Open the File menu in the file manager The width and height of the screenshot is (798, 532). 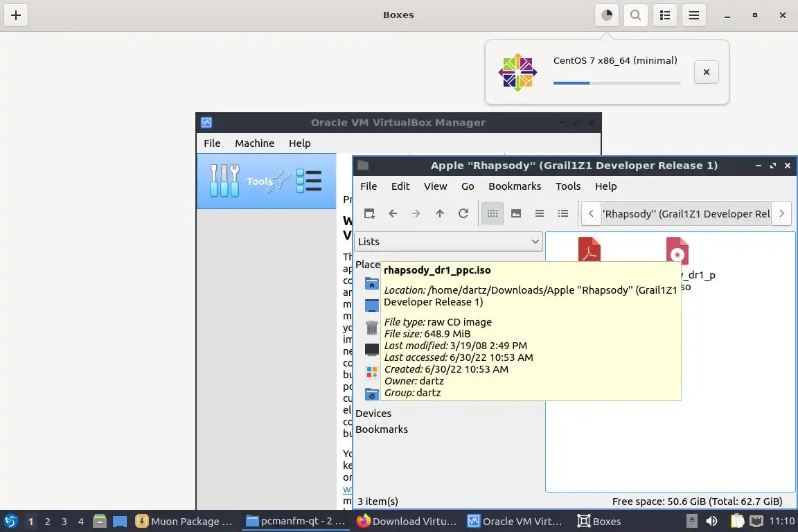(369, 186)
